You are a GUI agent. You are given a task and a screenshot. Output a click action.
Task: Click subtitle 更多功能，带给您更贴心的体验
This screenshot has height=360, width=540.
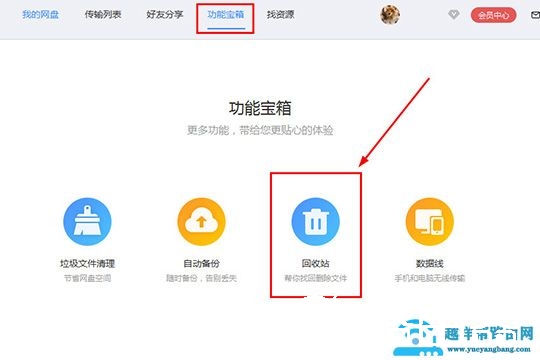coord(260,130)
